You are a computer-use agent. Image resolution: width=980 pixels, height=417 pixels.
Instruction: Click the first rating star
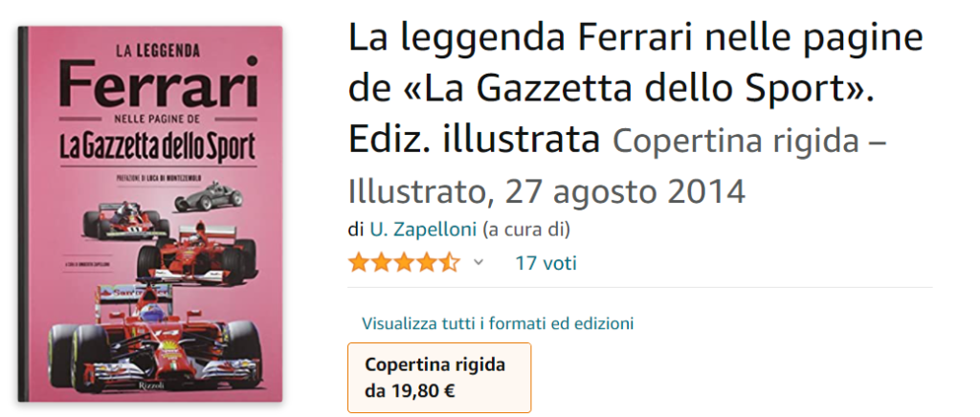pos(358,263)
